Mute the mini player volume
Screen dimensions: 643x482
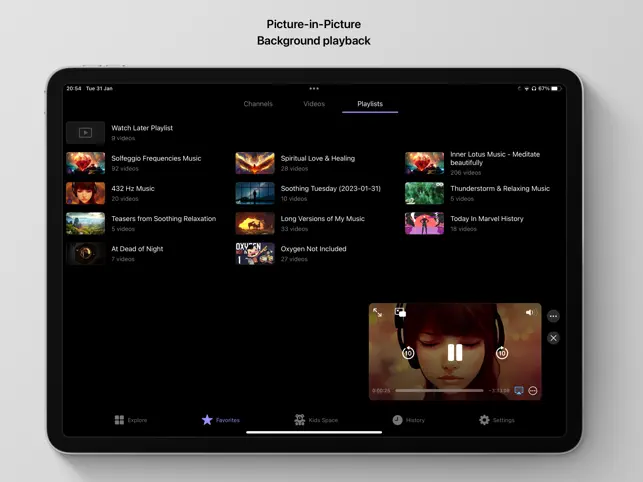pos(530,313)
